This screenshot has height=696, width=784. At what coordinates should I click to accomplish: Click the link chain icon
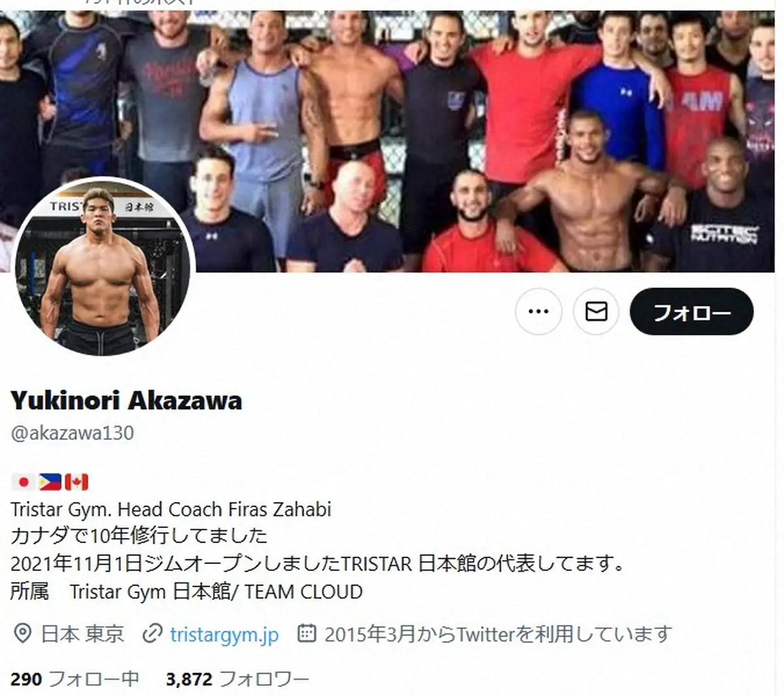(x=152, y=633)
